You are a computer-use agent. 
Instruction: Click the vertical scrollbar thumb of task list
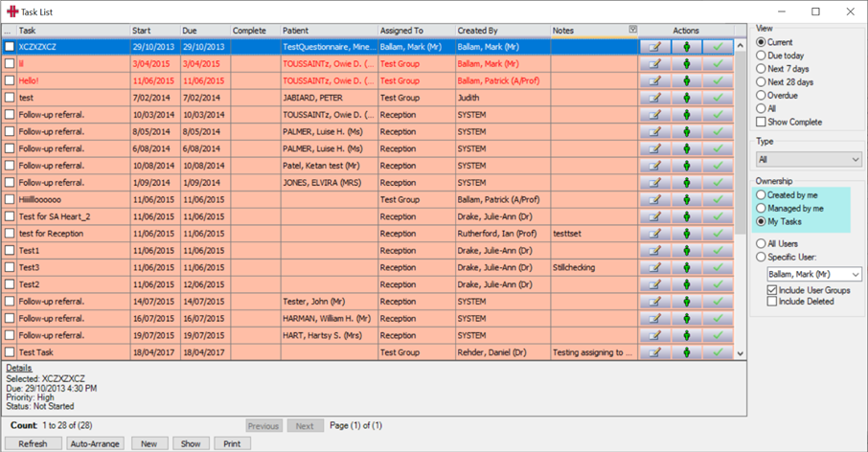(x=741, y=143)
